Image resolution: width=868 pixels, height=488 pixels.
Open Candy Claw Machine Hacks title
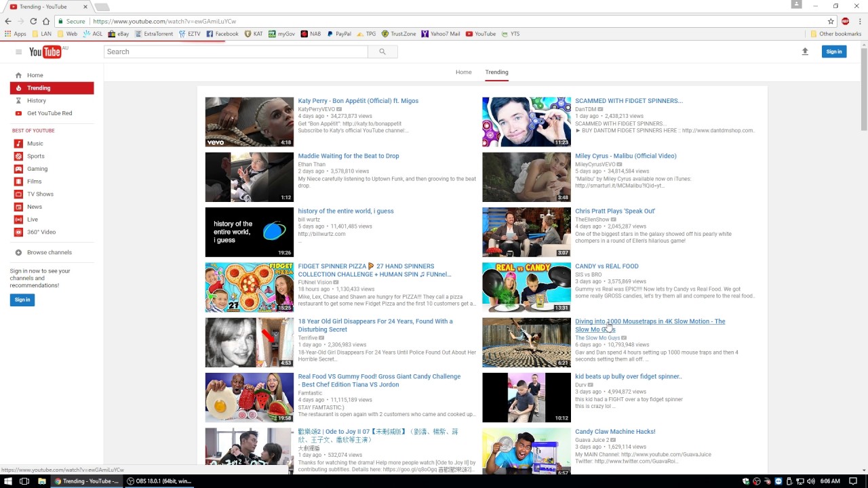(x=615, y=432)
